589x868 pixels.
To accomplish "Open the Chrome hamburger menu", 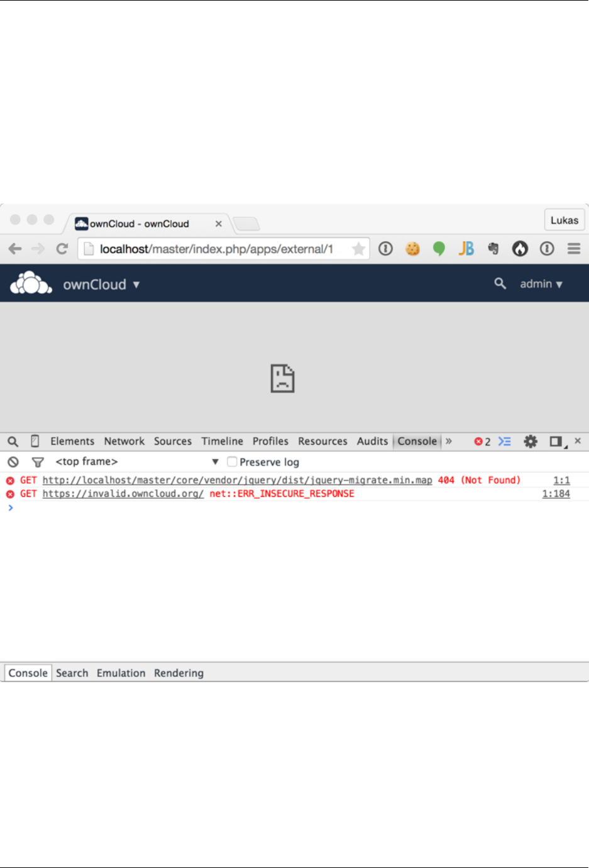I will [574, 249].
